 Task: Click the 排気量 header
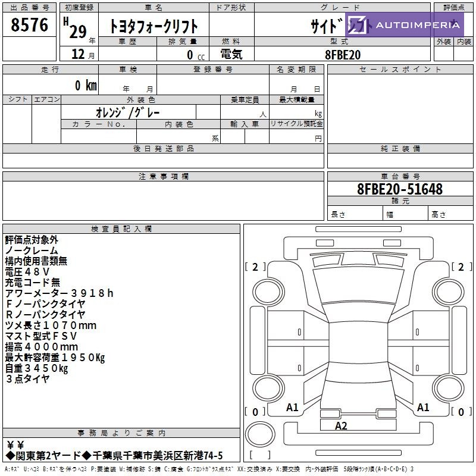(183, 42)
